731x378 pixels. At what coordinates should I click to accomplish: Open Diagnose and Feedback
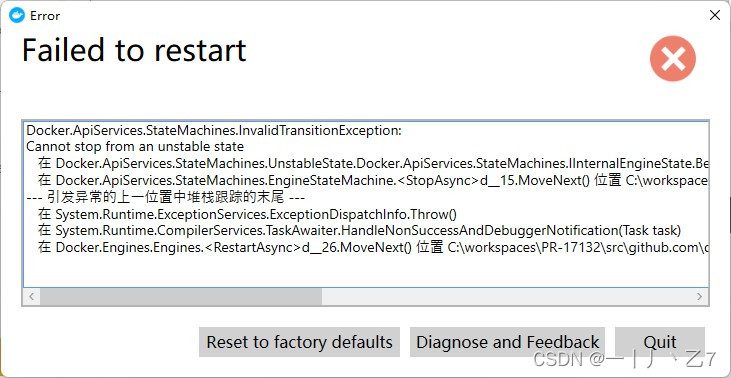(x=507, y=342)
